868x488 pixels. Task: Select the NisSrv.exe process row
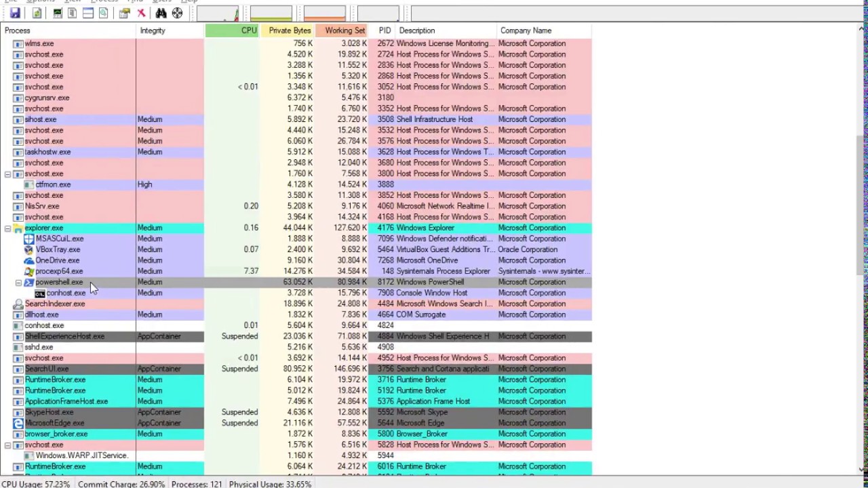[x=296, y=206]
